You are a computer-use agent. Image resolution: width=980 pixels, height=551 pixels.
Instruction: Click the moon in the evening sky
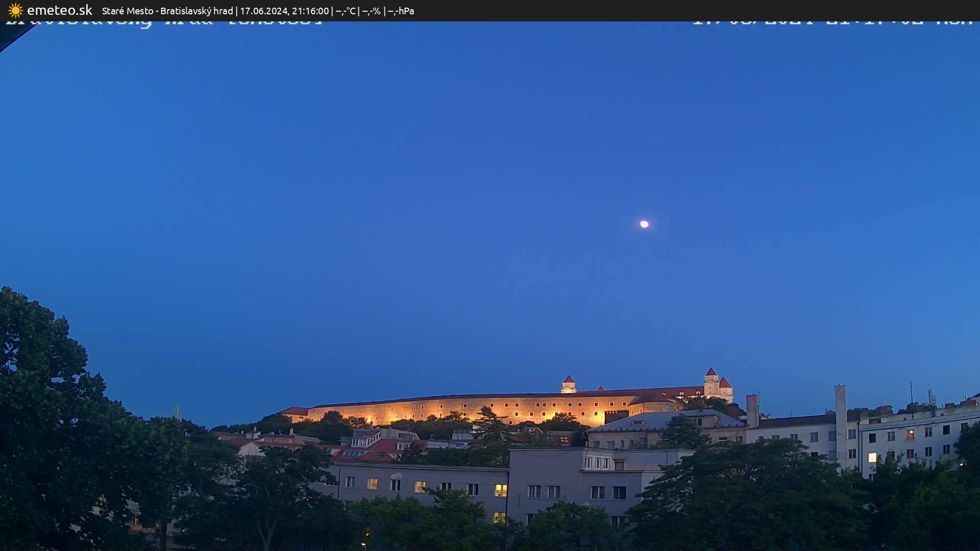pyautogui.click(x=645, y=223)
